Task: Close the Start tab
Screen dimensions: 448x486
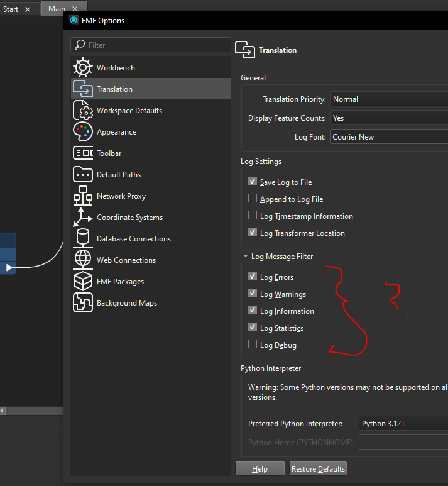Action: (28, 9)
